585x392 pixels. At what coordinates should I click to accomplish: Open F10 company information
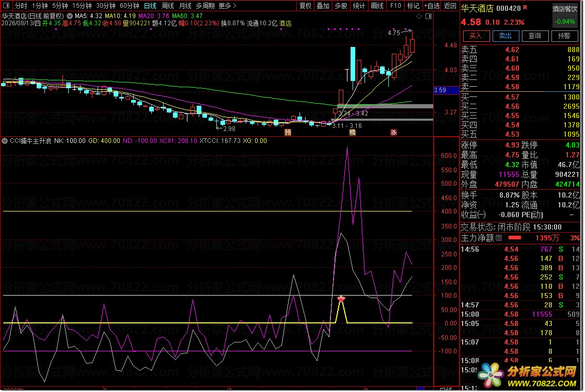(396, 6)
